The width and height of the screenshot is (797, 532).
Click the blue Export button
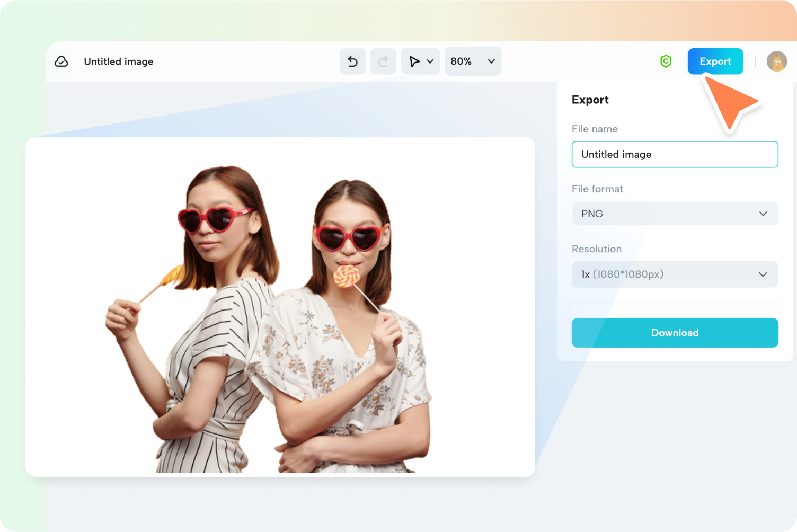715,61
